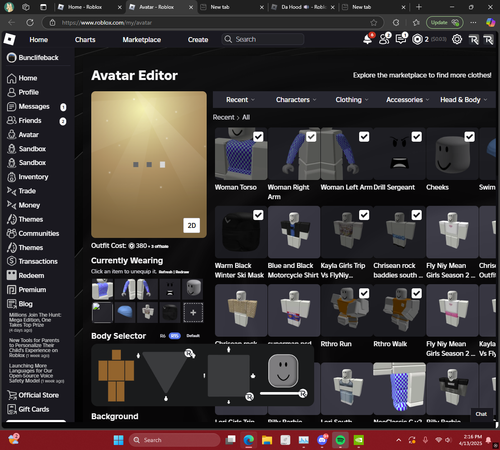Add item with the plus slot
500x450 pixels.
pyautogui.click(x=193, y=313)
